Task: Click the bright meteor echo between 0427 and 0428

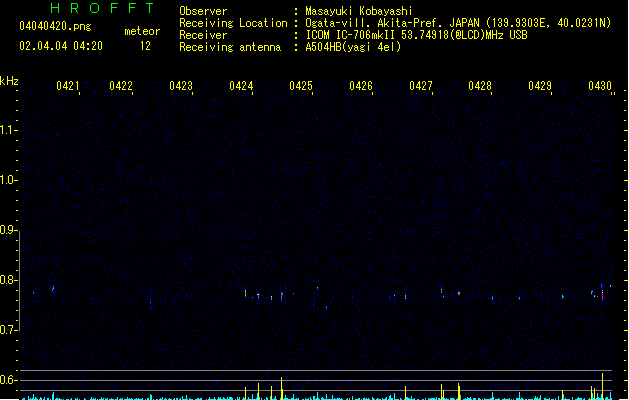Action: [x=459, y=293]
